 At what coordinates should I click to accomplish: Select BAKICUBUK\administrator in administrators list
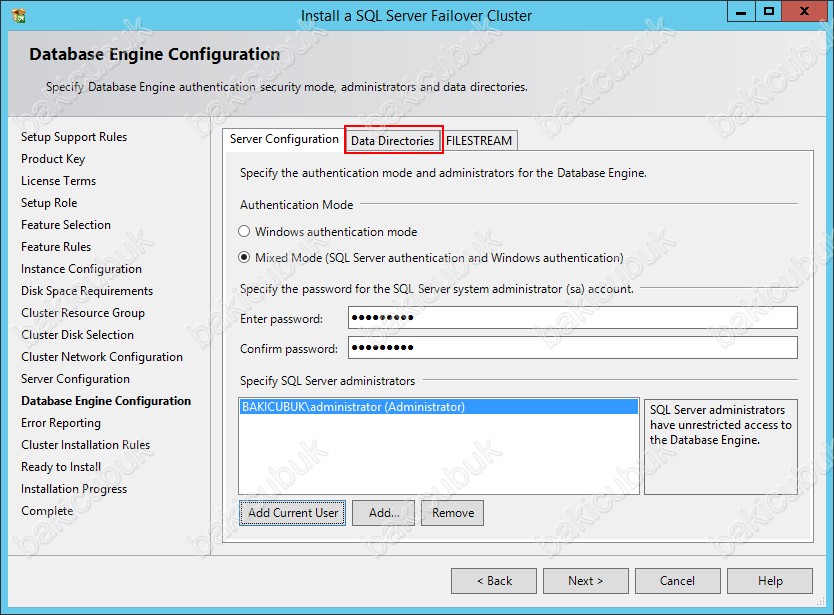[439, 407]
